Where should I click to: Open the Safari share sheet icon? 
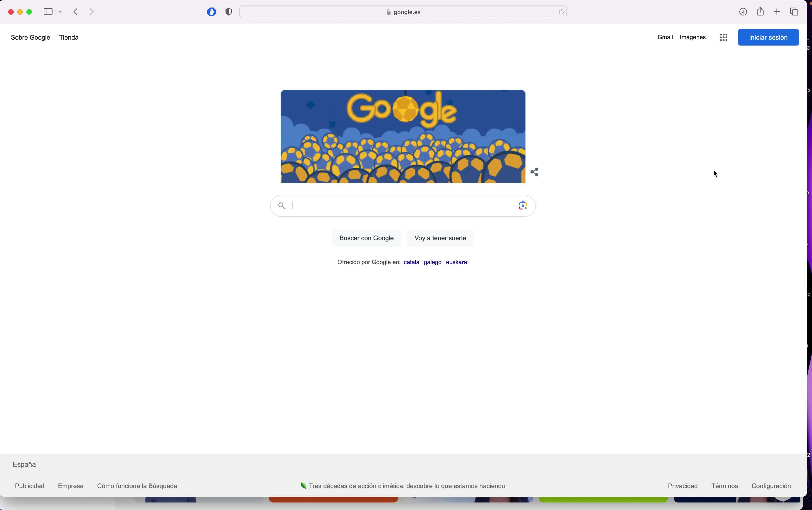(x=760, y=11)
